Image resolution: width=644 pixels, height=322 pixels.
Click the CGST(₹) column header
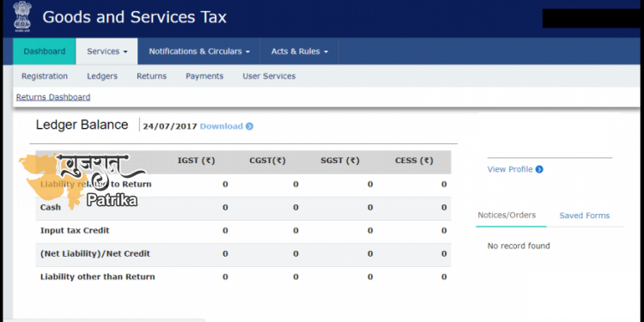[x=267, y=161]
